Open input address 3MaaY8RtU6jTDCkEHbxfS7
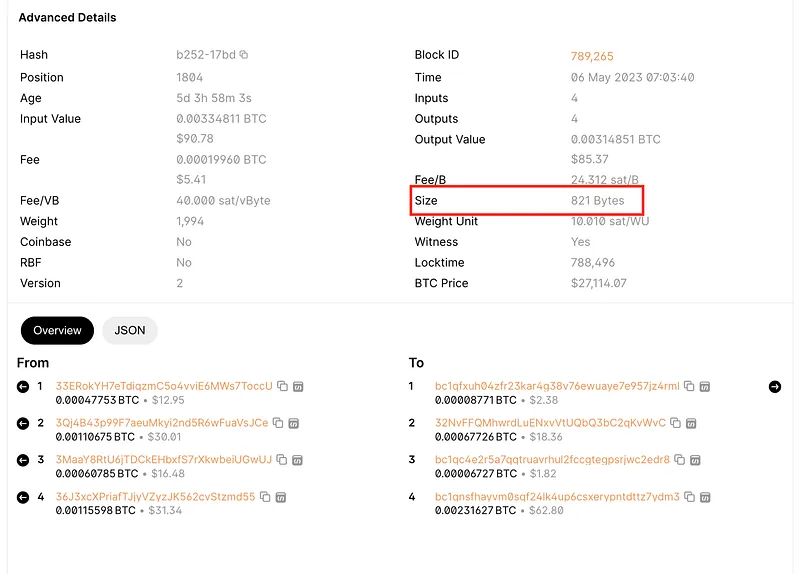The height and width of the screenshot is (574, 800). [164, 460]
